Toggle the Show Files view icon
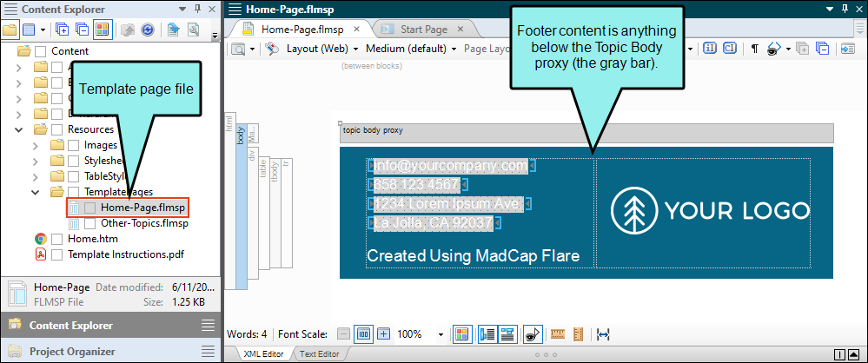The height and width of the screenshot is (363, 868). [10, 30]
